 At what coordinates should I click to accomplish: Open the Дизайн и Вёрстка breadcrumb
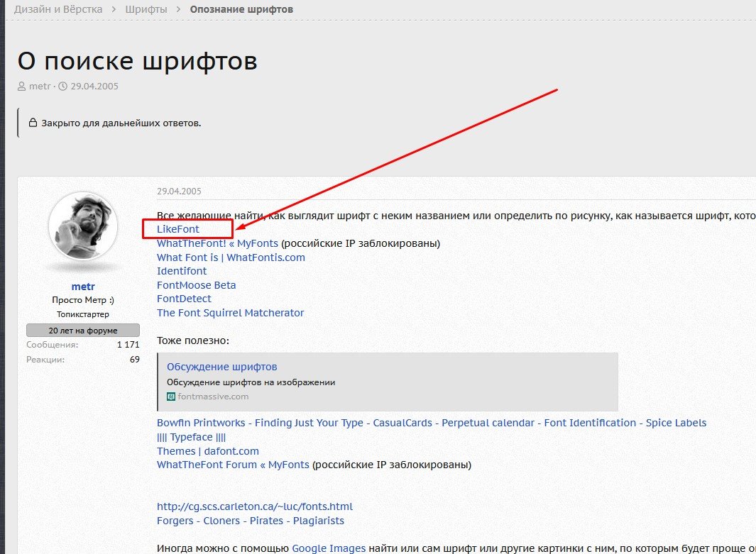coord(58,9)
